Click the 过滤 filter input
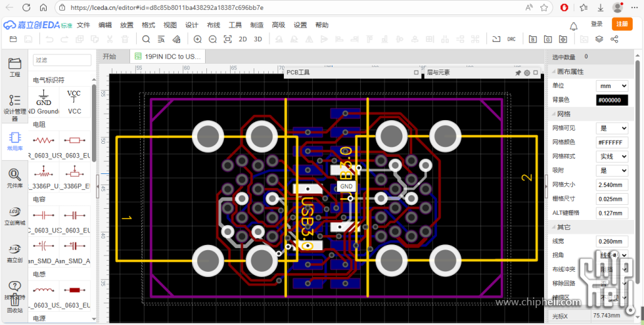This screenshot has width=644, height=325. pos(62,60)
